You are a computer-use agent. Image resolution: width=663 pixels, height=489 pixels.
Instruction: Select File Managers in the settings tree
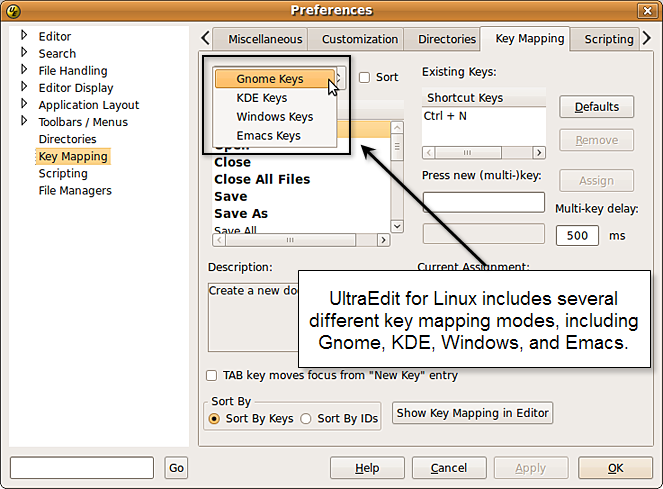pyautogui.click(x=75, y=191)
